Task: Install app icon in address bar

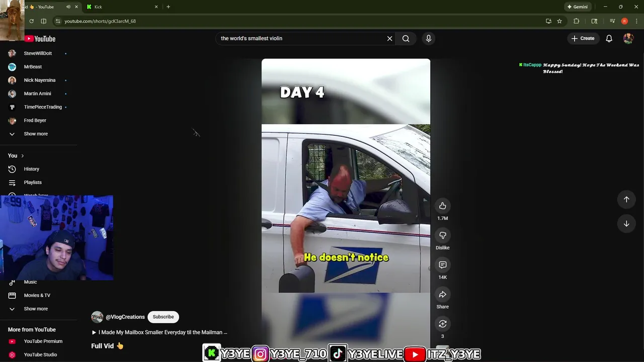Action: [548, 21]
